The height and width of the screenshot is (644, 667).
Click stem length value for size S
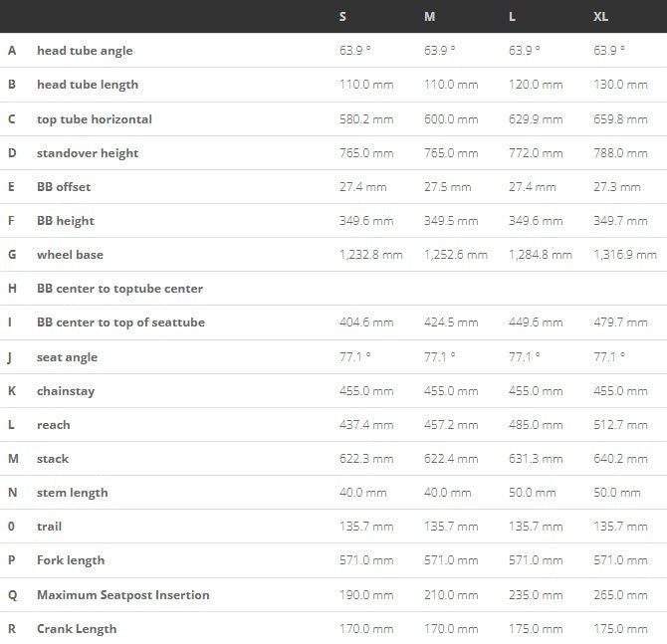point(362,493)
